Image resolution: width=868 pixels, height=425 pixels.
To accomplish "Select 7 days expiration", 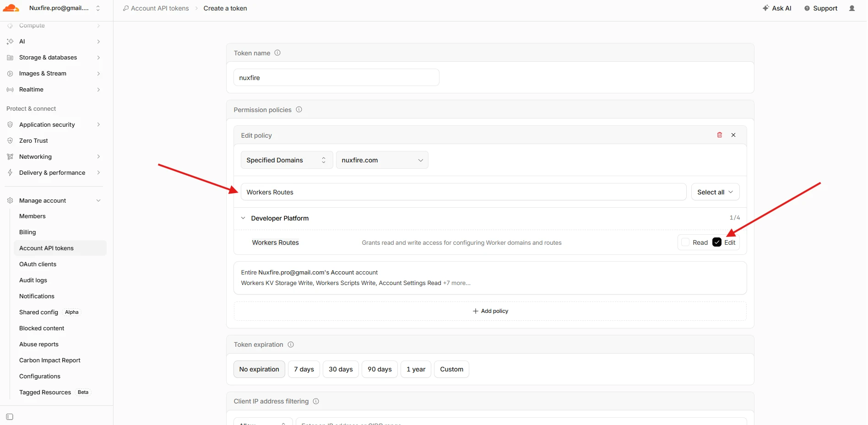I will (304, 369).
